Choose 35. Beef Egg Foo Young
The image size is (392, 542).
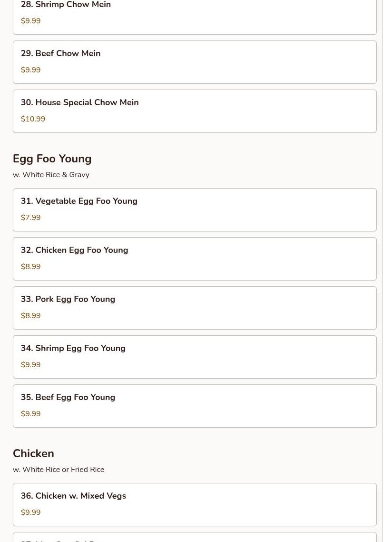click(x=195, y=406)
